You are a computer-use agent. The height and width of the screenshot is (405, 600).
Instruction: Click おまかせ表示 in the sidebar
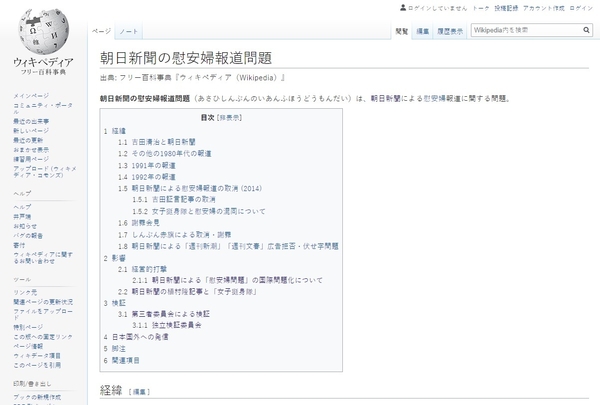(31, 150)
